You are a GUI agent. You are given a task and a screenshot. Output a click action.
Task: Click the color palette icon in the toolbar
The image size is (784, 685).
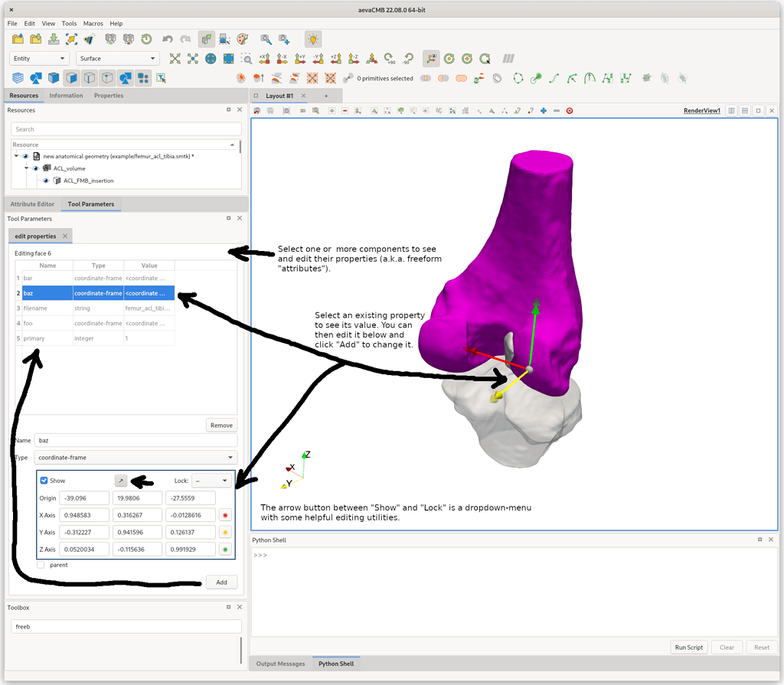pos(242,38)
